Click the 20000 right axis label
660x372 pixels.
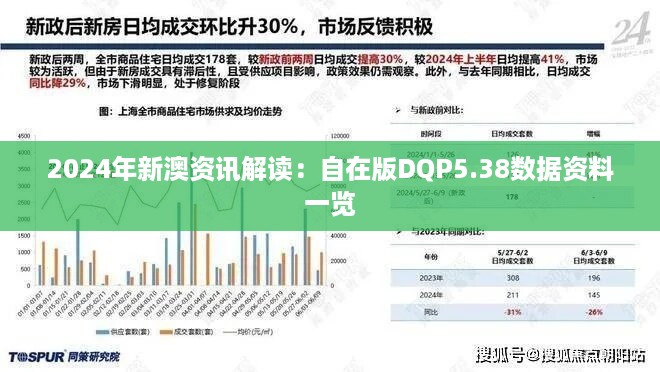[x=338, y=261]
